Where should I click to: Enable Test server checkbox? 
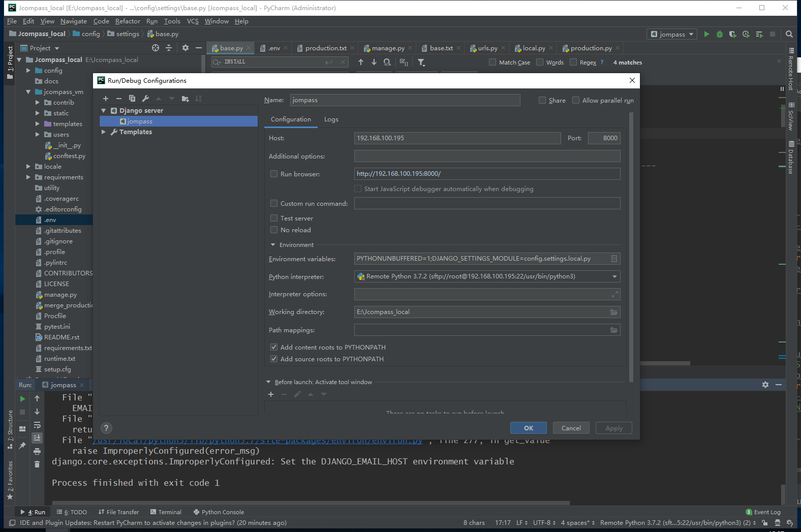(x=274, y=218)
